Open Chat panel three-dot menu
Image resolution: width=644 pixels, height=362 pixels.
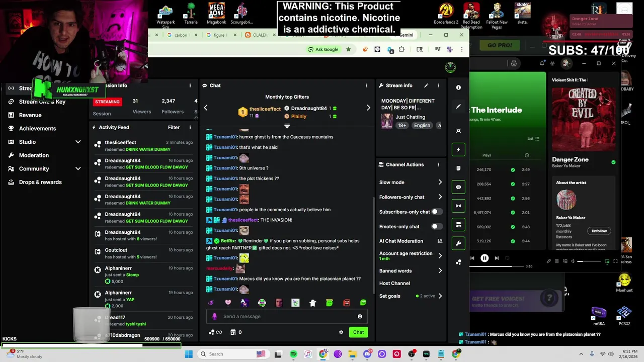tap(366, 85)
